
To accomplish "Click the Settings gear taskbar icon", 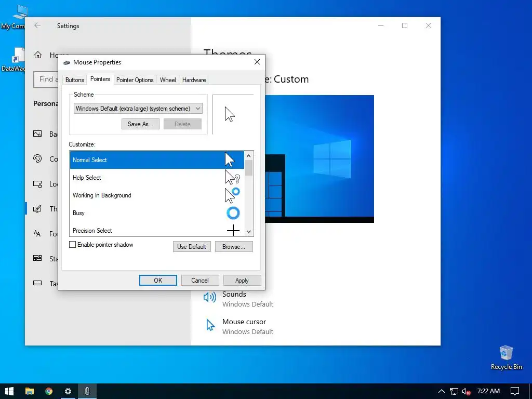I will [68, 391].
